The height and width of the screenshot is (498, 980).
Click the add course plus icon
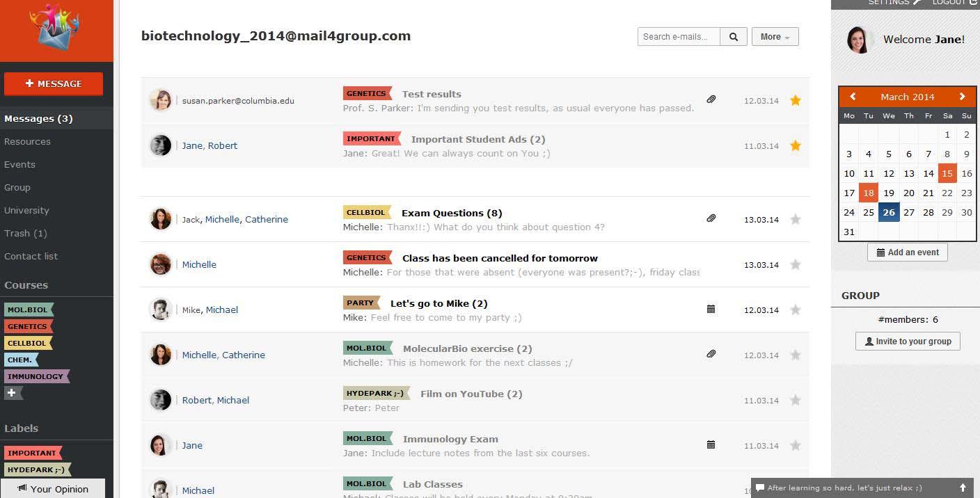[13, 393]
